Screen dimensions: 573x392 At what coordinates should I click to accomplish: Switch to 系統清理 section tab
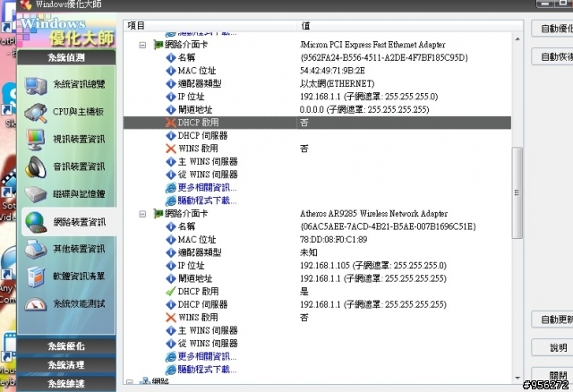tap(66, 364)
